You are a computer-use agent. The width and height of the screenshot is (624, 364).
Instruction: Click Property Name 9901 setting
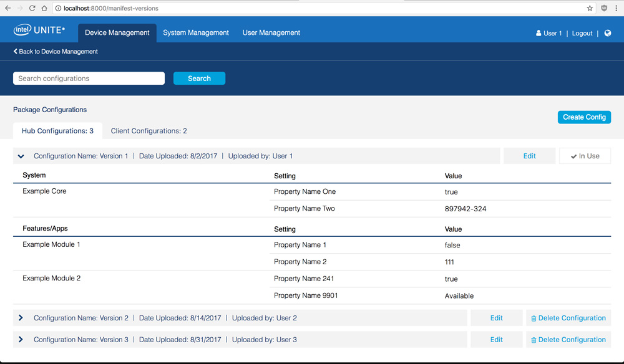(x=306, y=295)
